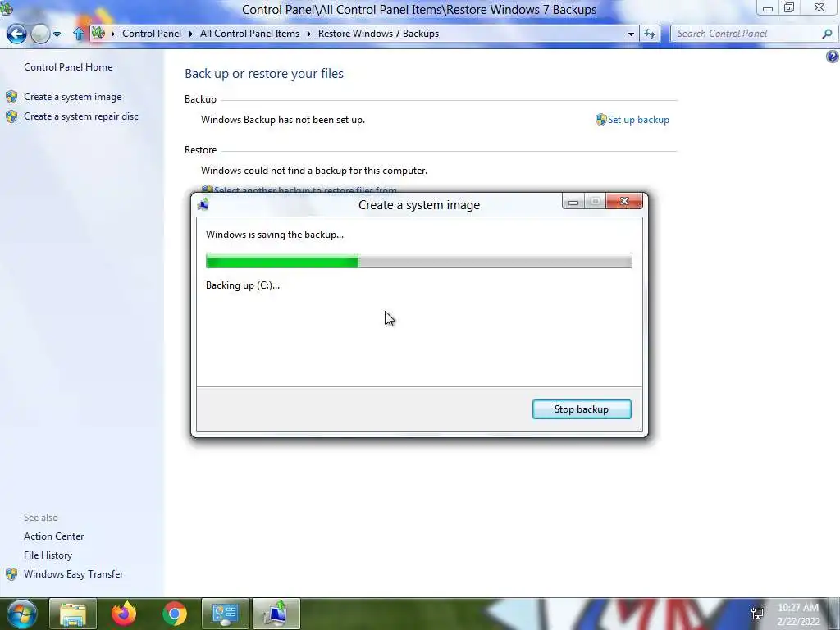Expand the chevron after All Control Panel Items
Image resolution: width=840 pixels, height=630 pixels.
309,34
